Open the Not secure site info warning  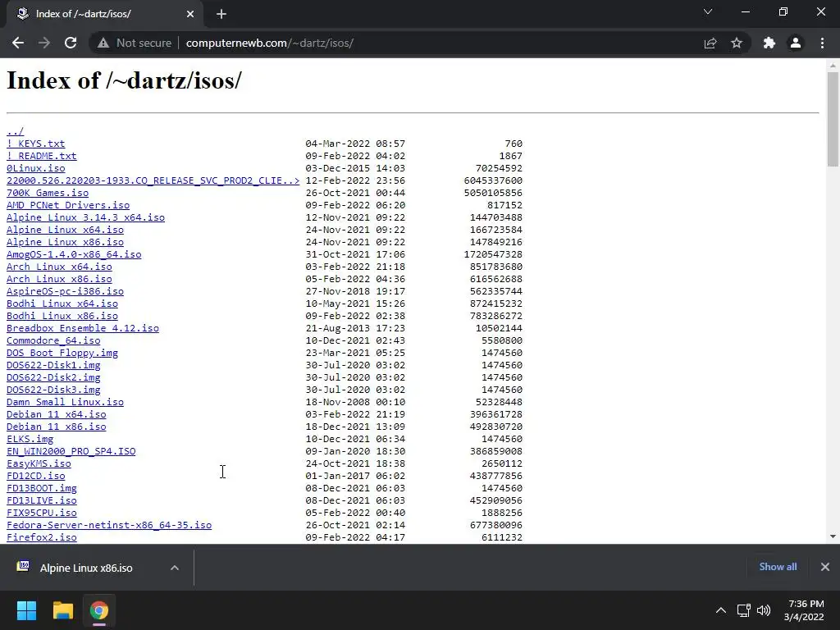point(135,43)
